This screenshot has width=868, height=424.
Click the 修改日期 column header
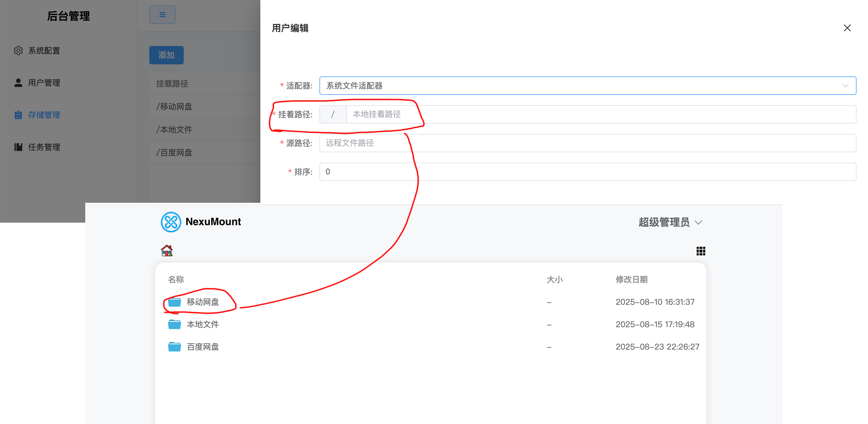pyautogui.click(x=631, y=279)
